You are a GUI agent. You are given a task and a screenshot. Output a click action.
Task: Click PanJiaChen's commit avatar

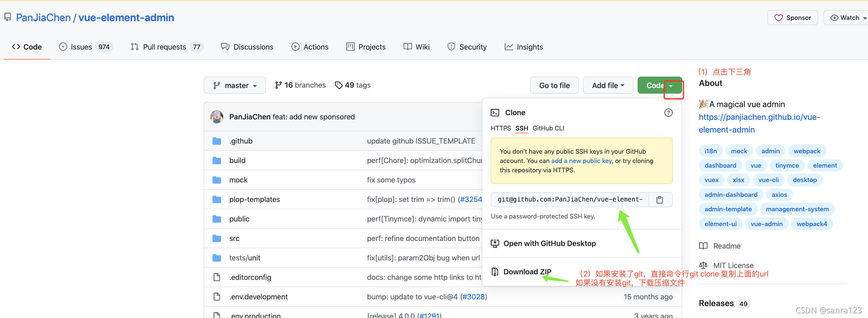[217, 117]
